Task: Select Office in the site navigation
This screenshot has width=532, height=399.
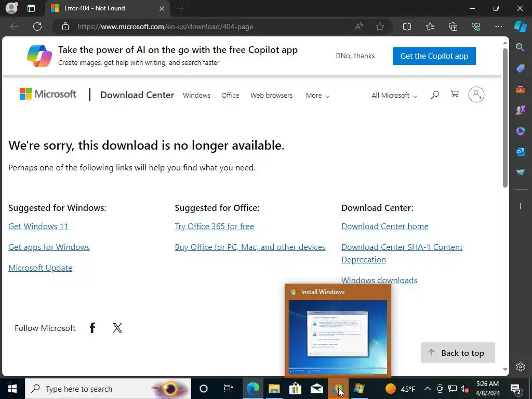Action: pos(230,96)
